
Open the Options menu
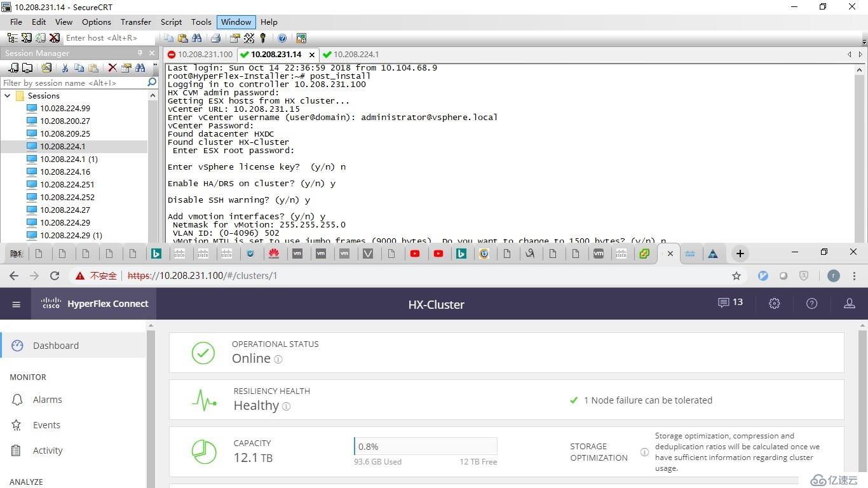[96, 22]
